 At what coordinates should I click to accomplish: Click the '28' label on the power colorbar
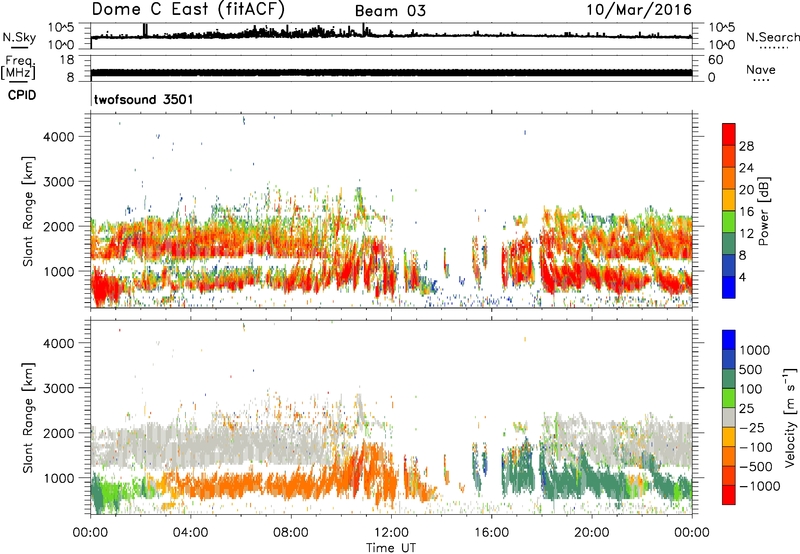pyautogui.click(x=746, y=146)
